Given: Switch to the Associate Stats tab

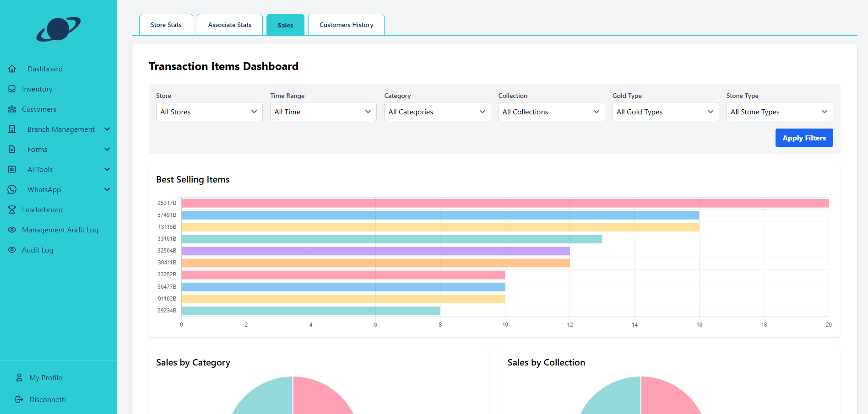Looking at the screenshot, I should point(229,24).
